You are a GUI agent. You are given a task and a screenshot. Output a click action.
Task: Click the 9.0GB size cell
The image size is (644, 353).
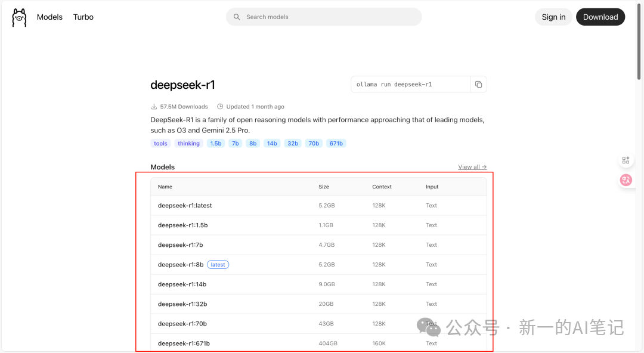[x=327, y=284]
